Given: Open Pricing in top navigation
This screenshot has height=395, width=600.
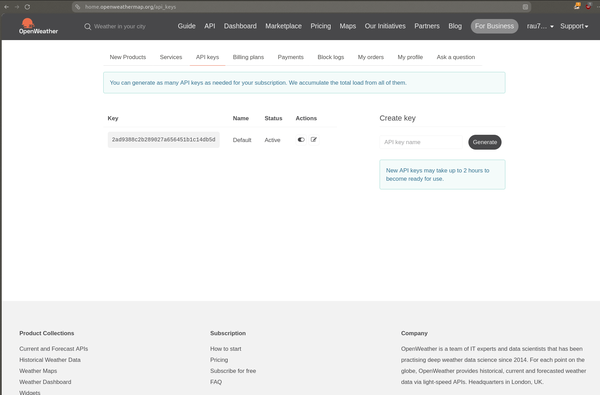Looking at the screenshot, I should [x=321, y=26].
